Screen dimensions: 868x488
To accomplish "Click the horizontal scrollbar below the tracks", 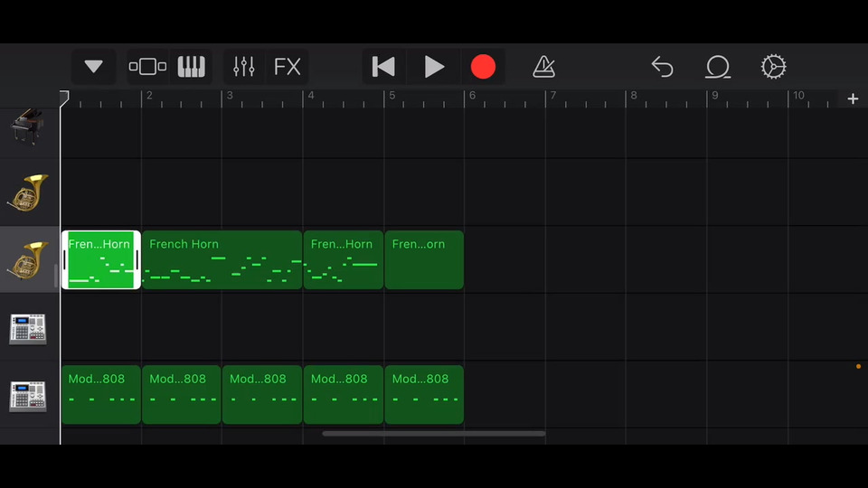I will [x=434, y=434].
